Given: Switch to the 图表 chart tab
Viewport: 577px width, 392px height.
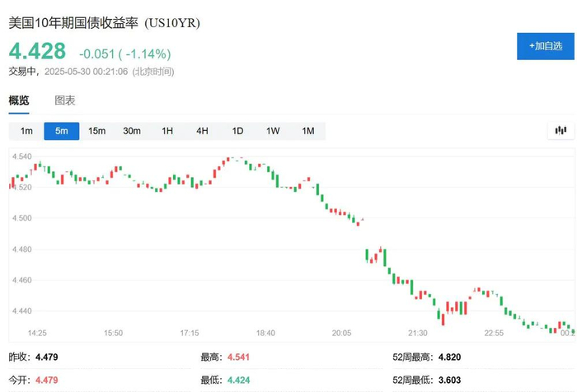Looking at the screenshot, I should pos(65,100).
